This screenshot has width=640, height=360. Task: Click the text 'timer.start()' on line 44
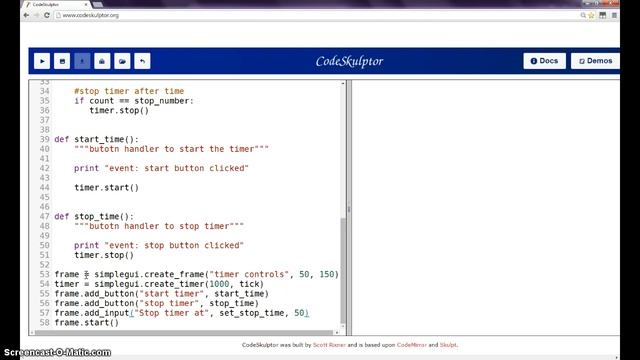click(107, 188)
